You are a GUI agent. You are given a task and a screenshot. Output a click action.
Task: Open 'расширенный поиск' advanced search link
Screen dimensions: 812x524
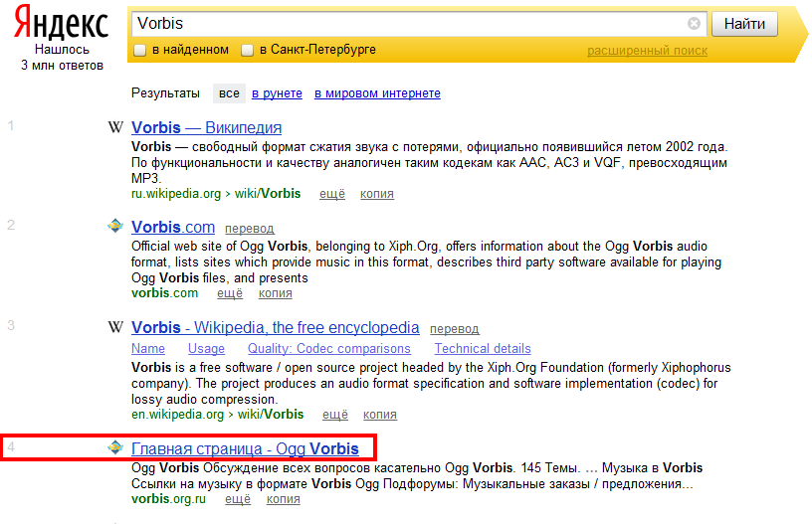pos(647,51)
